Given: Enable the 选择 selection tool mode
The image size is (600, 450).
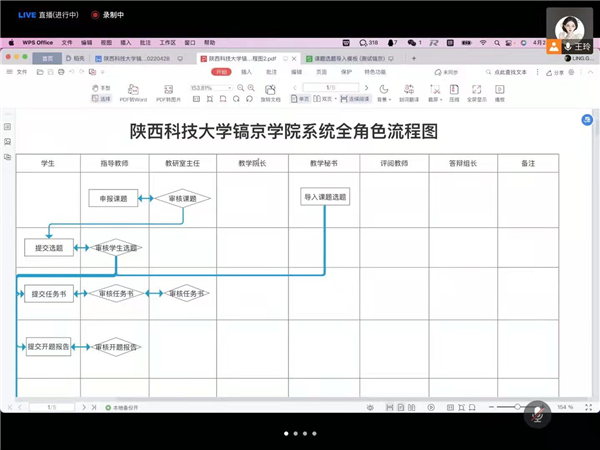Looking at the screenshot, I should (102, 99).
